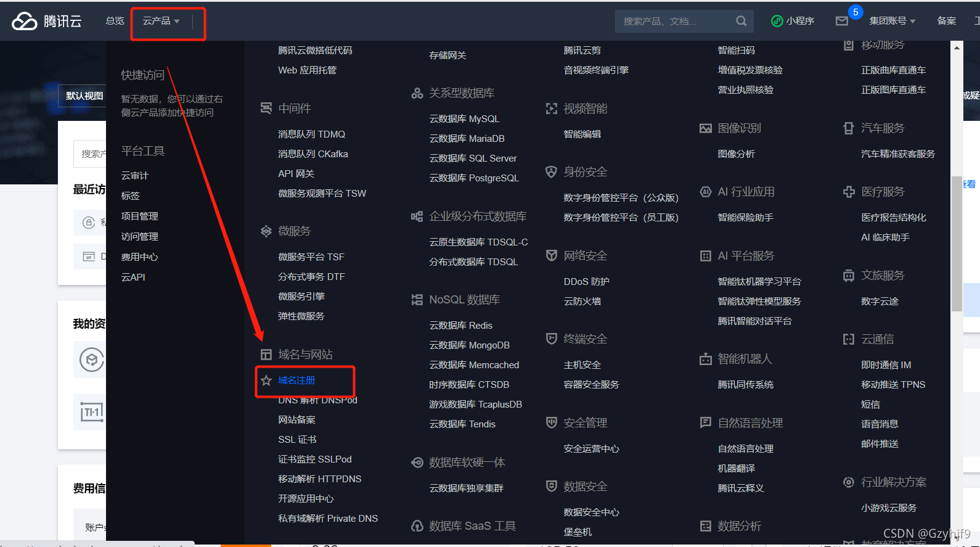This screenshot has height=547, width=980.
Task: Open the 备案 top menu item
Action: point(947,21)
